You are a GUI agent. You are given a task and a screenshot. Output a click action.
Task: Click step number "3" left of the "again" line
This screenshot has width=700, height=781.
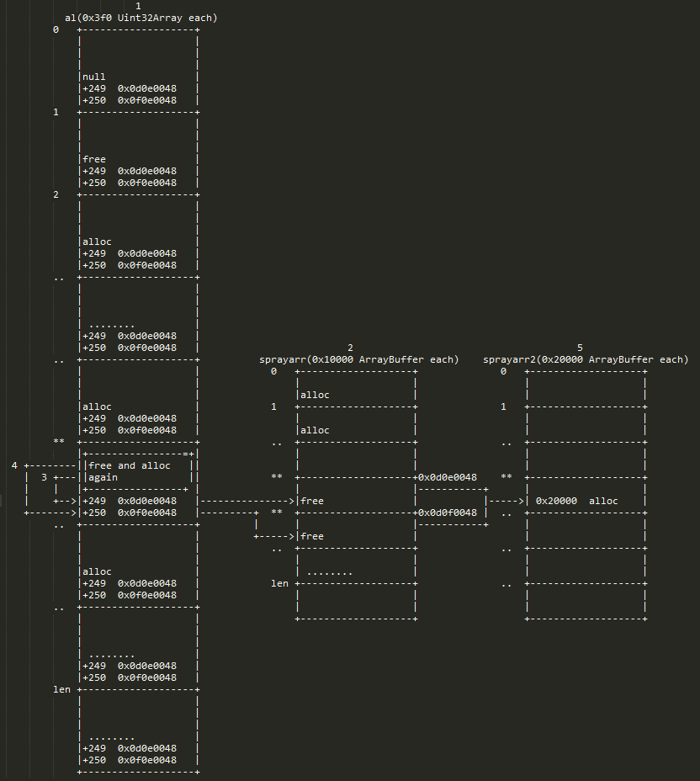pos(44,478)
